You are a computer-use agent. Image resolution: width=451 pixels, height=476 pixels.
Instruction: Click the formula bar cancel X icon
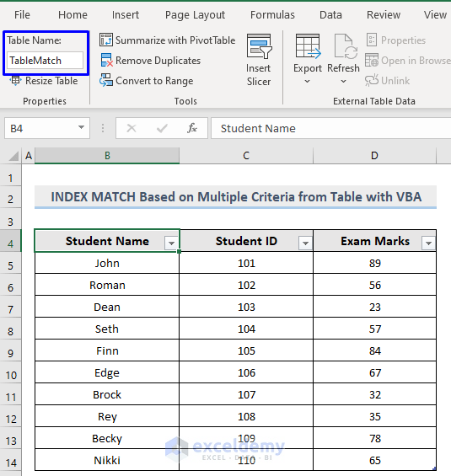[132, 128]
